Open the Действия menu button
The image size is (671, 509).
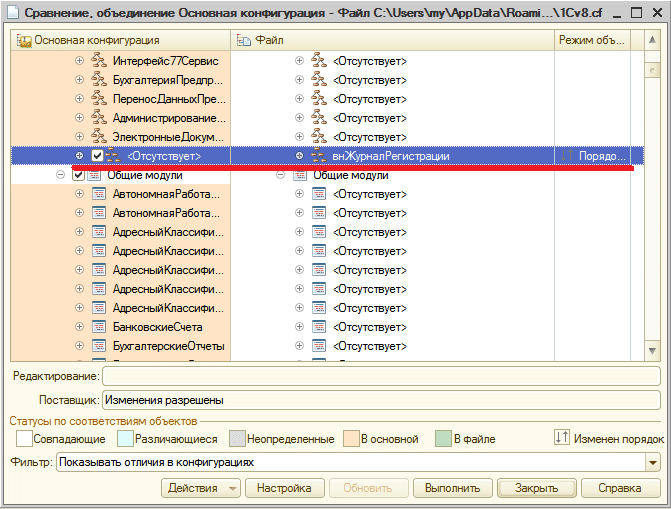click(200, 488)
